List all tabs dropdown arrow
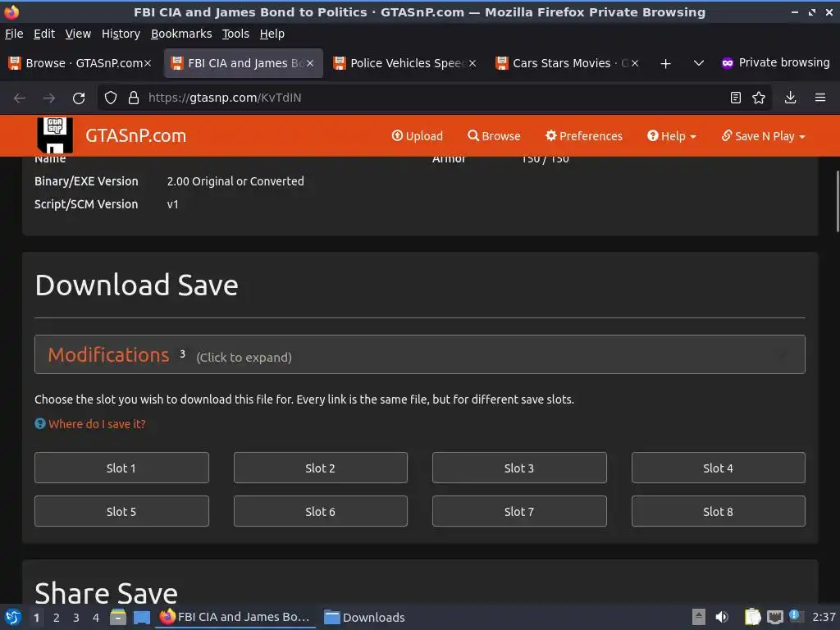Viewport: 840px width, 630px height. pos(699,63)
